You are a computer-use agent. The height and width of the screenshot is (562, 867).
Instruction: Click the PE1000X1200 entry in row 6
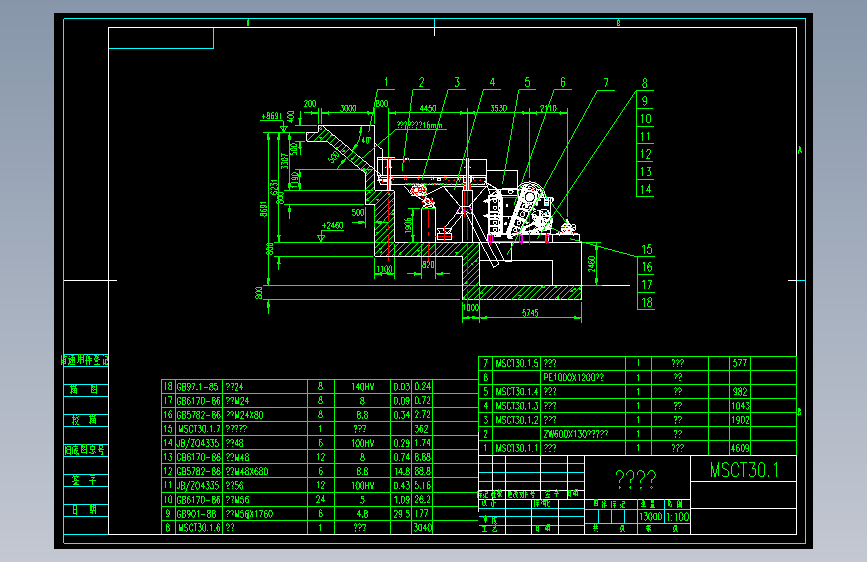(x=573, y=377)
